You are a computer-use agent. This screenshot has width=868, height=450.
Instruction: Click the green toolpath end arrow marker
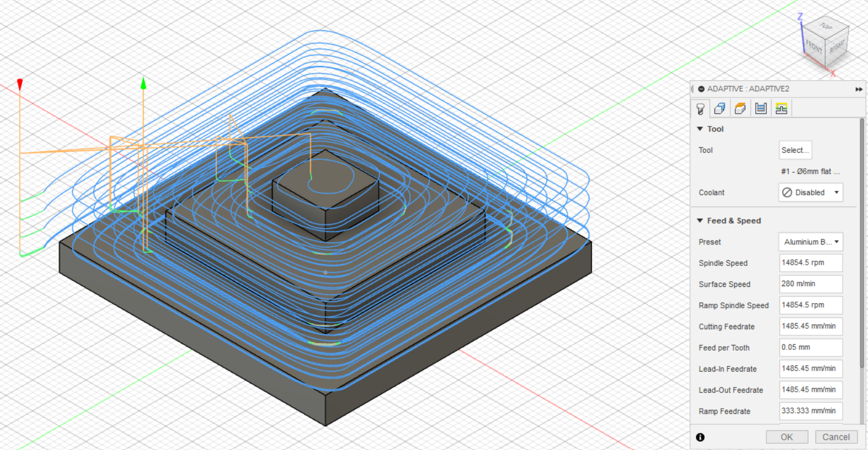143,84
